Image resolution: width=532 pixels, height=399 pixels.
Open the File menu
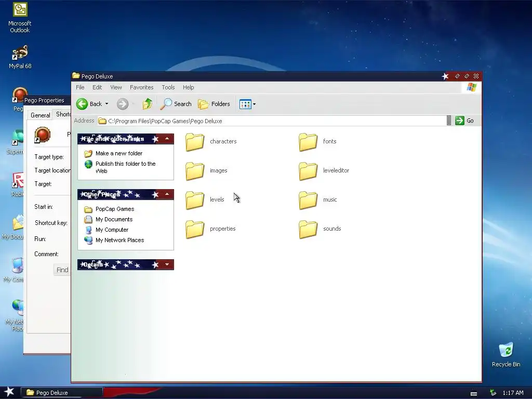coord(80,87)
